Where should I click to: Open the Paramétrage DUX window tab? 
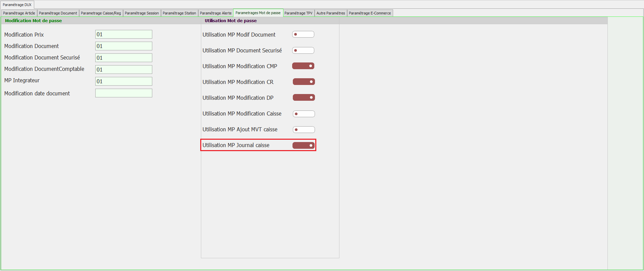pos(17,5)
